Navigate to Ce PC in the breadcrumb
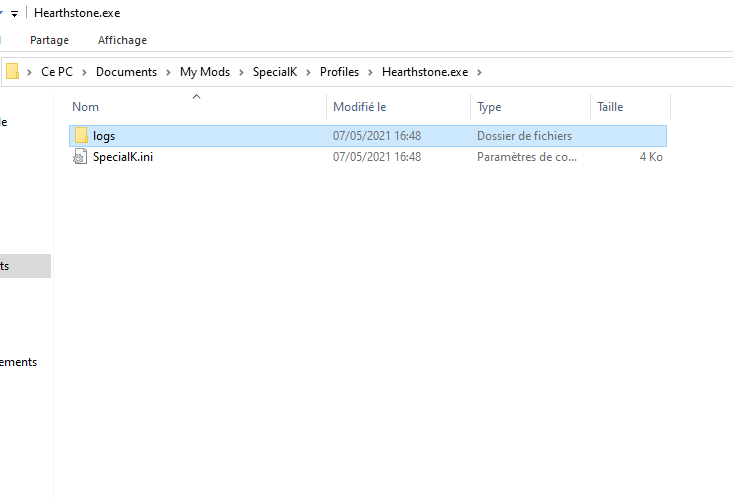Viewport: 733px width, 502px height. tap(58, 72)
